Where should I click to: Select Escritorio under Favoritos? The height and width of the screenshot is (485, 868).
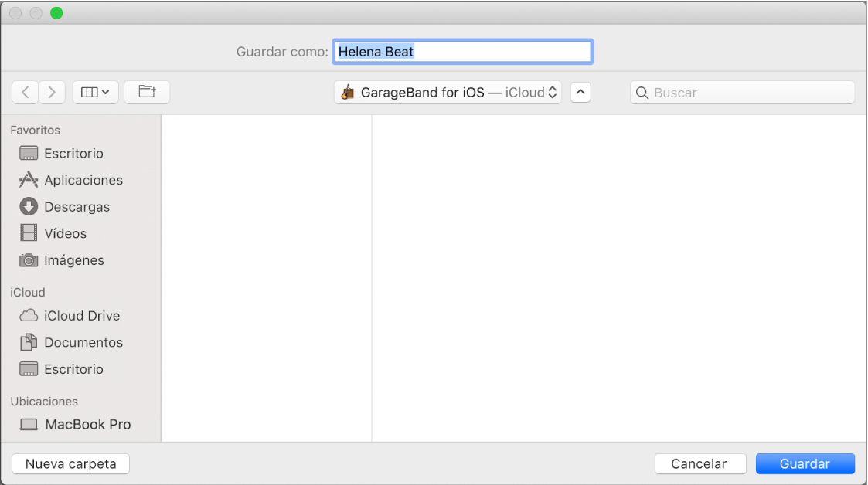click(73, 154)
